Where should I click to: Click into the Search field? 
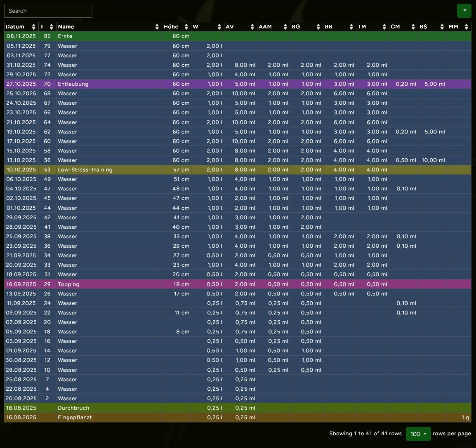48,11
